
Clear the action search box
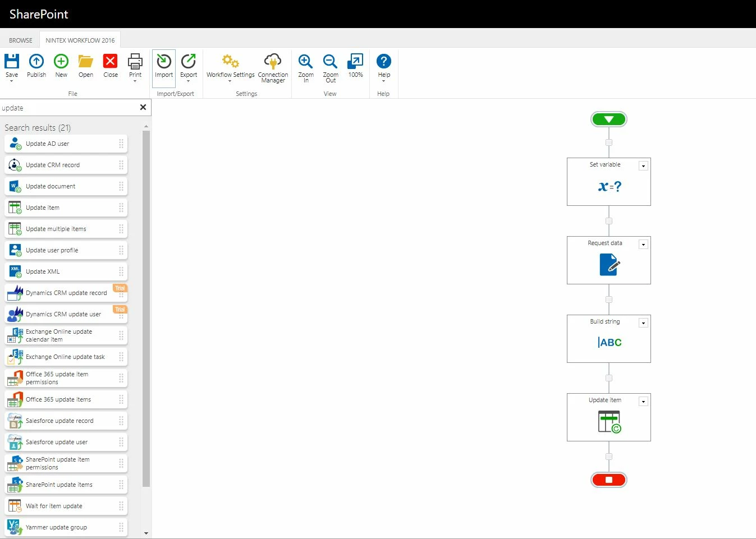click(x=143, y=107)
